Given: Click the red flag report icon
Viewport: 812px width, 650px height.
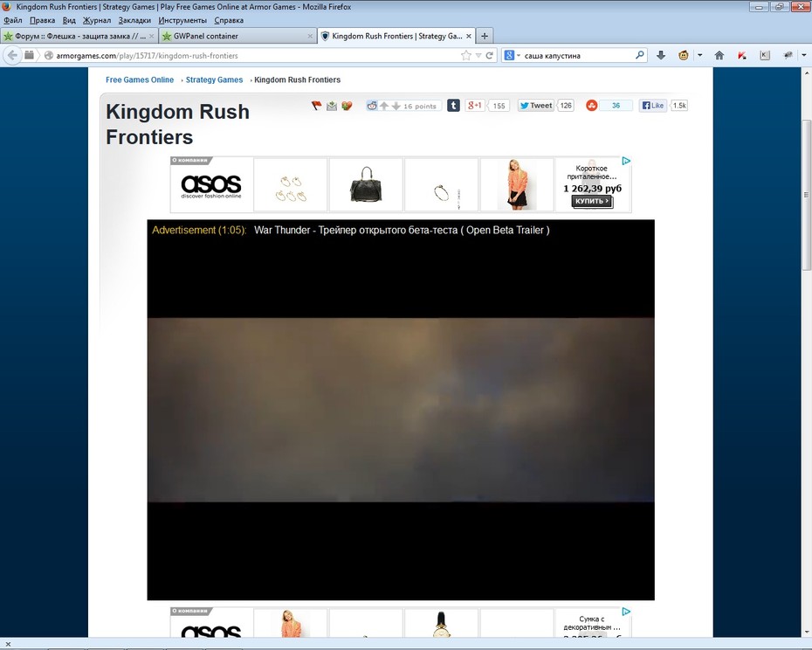Looking at the screenshot, I should coord(317,106).
